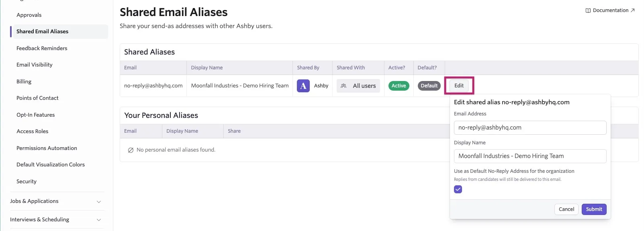
Task: Expand the Interviews & Scheduling section
Action: (57, 220)
